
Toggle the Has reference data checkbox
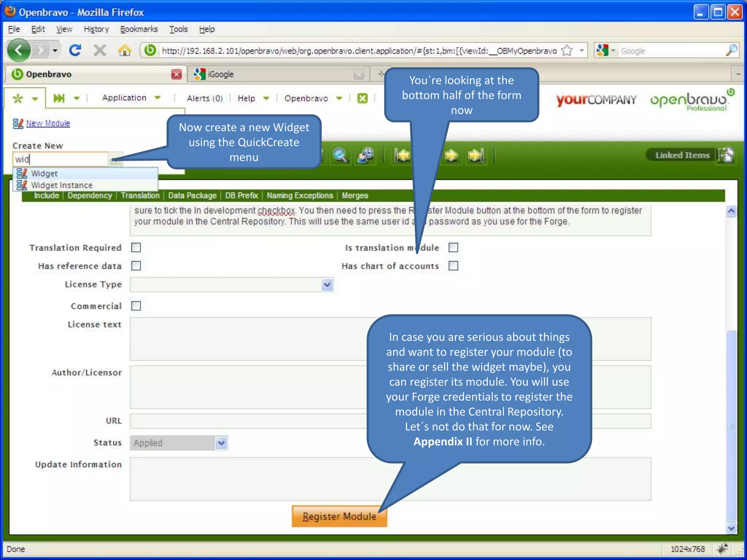click(x=136, y=266)
